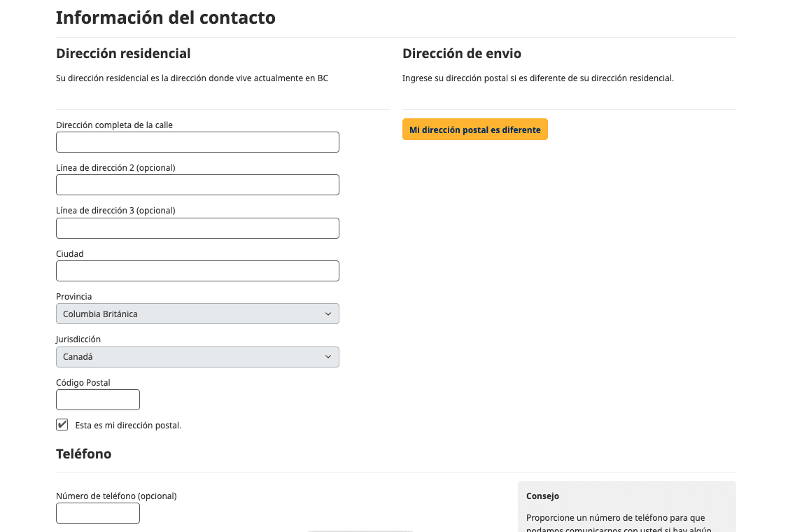The height and width of the screenshot is (532, 795).
Task: Click the Ciudad text field
Action: pos(197,271)
